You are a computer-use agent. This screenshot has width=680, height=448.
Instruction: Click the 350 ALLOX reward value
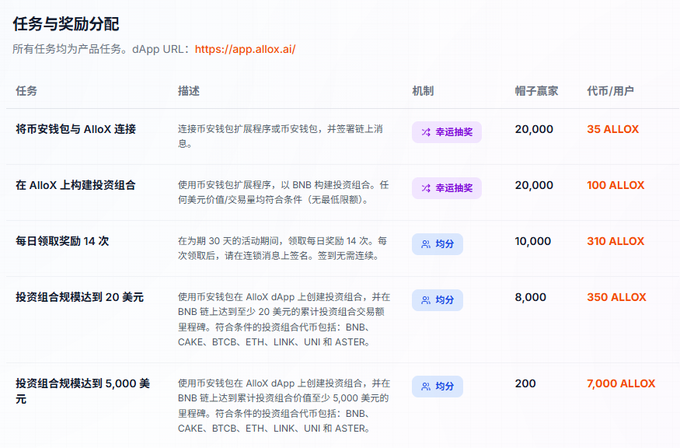(x=616, y=297)
